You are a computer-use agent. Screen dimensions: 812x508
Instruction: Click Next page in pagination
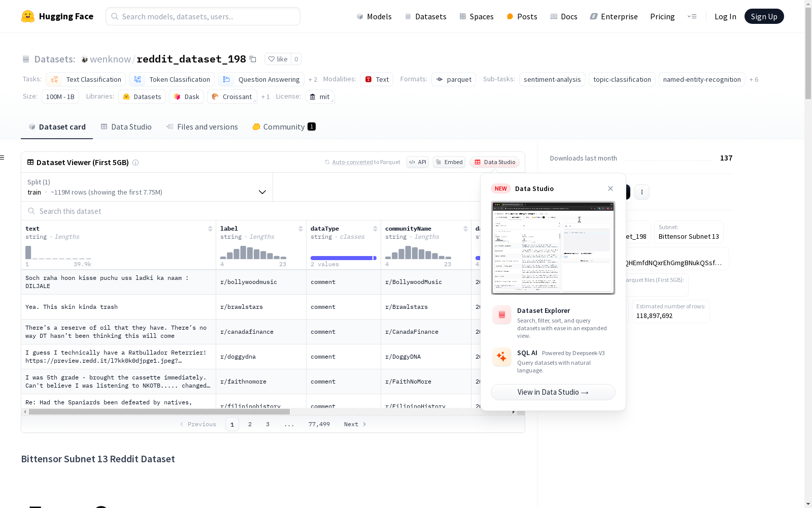(355, 424)
